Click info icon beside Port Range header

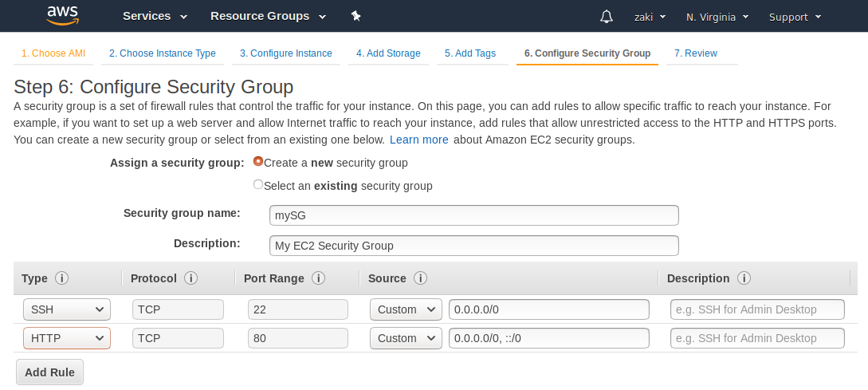[x=318, y=278]
